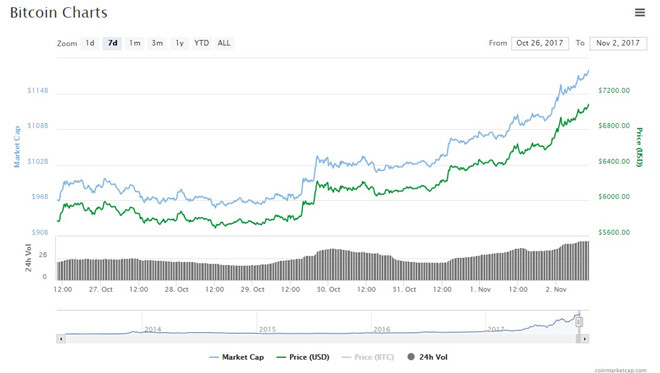The image size is (660, 373).
Task: Click navigator scrollbar left arrow
Action: point(61,338)
